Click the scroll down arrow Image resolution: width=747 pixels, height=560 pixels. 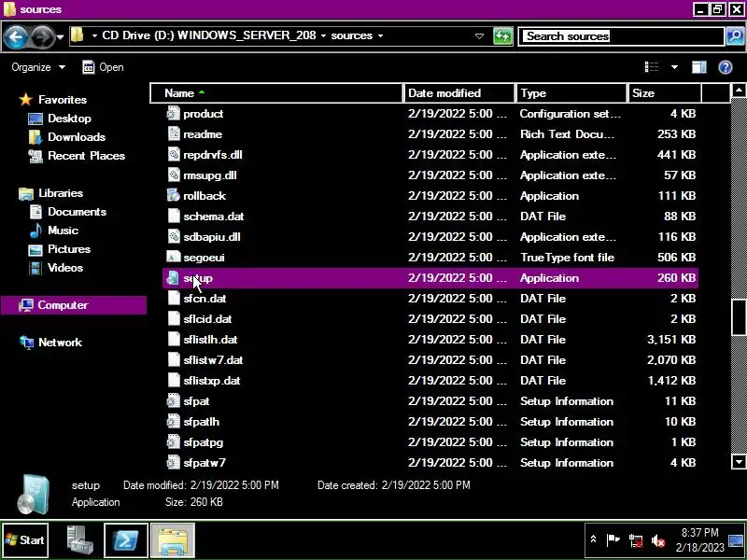(x=739, y=461)
